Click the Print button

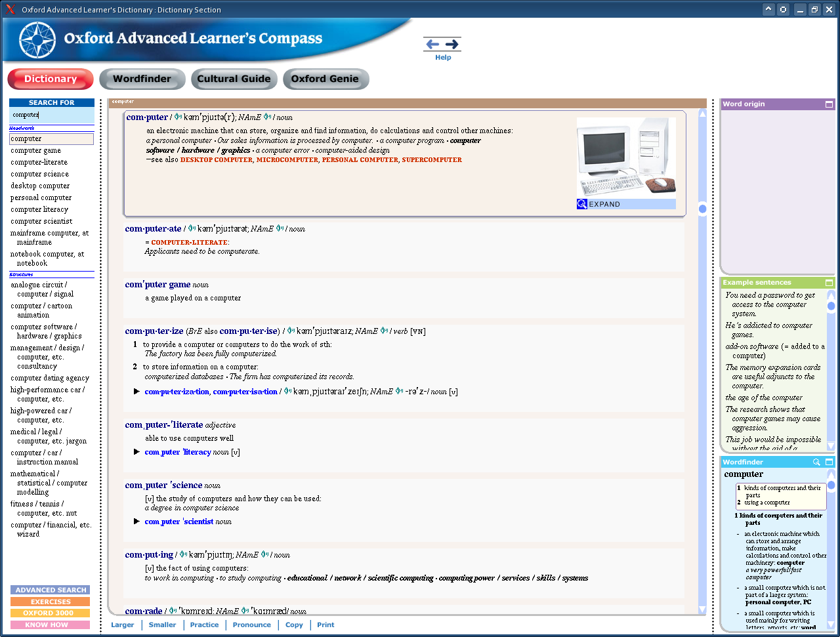coord(325,625)
